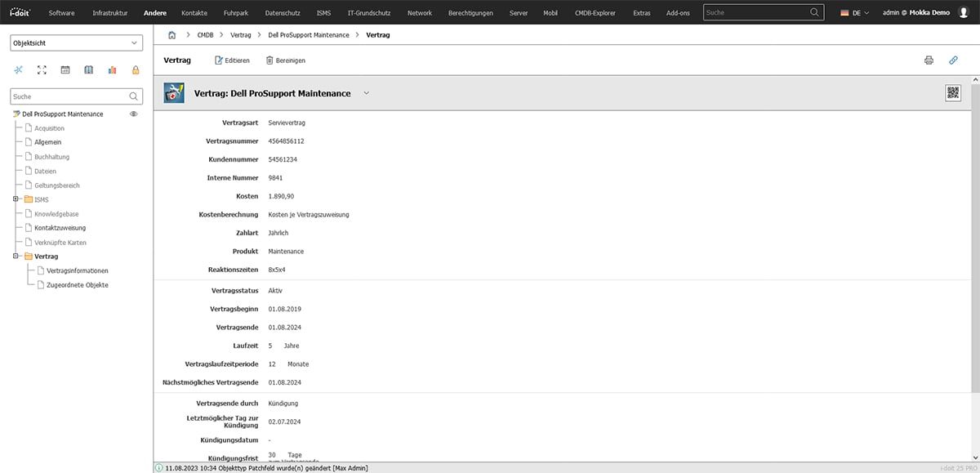The image size is (980, 473).
Task: Open the Infrastruktur menu
Action: click(110, 13)
